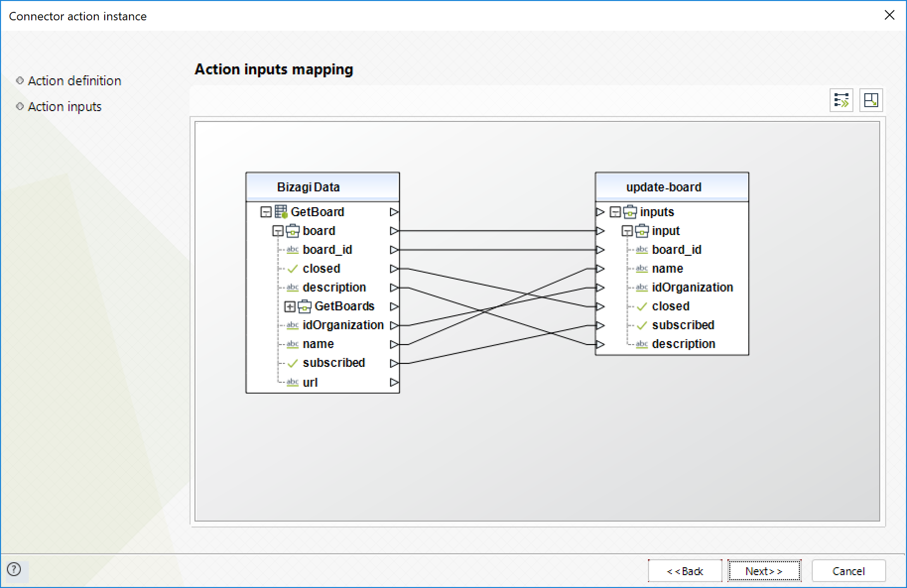
Task: Click output arrow of Bizagi subscribed attribute
Action: click(394, 363)
